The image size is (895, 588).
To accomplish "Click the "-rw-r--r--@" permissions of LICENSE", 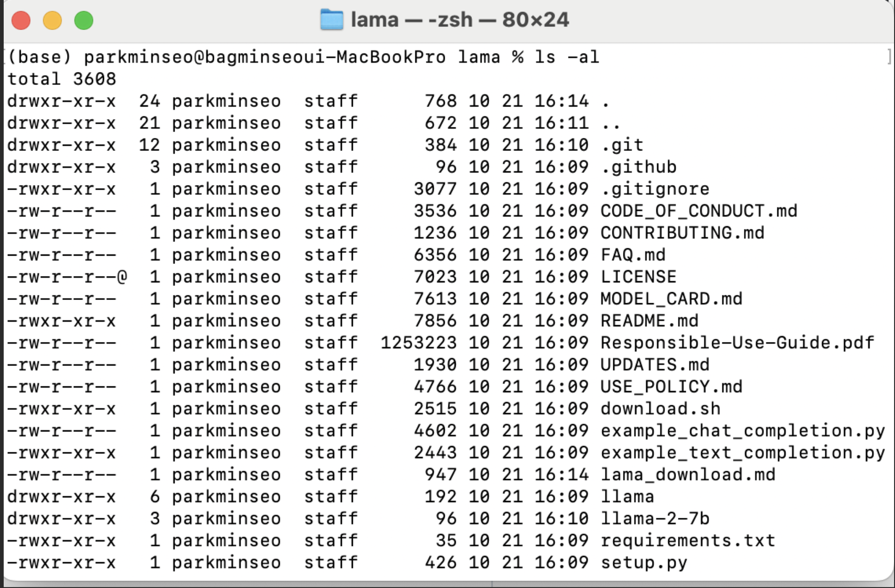I will click(67, 277).
